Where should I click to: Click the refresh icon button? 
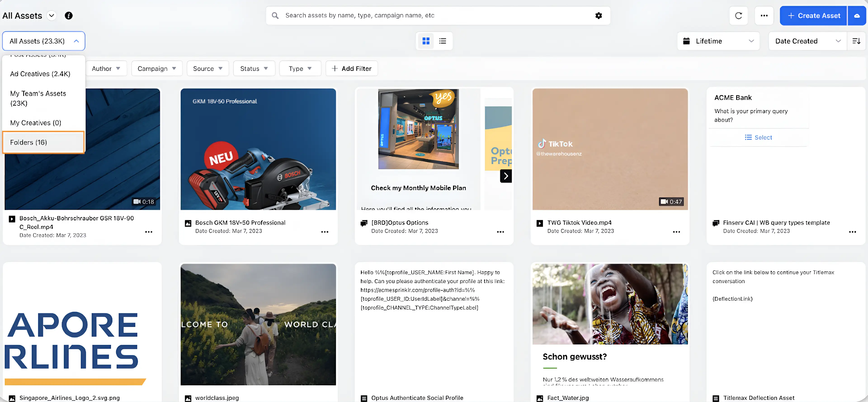tap(738, 16)
